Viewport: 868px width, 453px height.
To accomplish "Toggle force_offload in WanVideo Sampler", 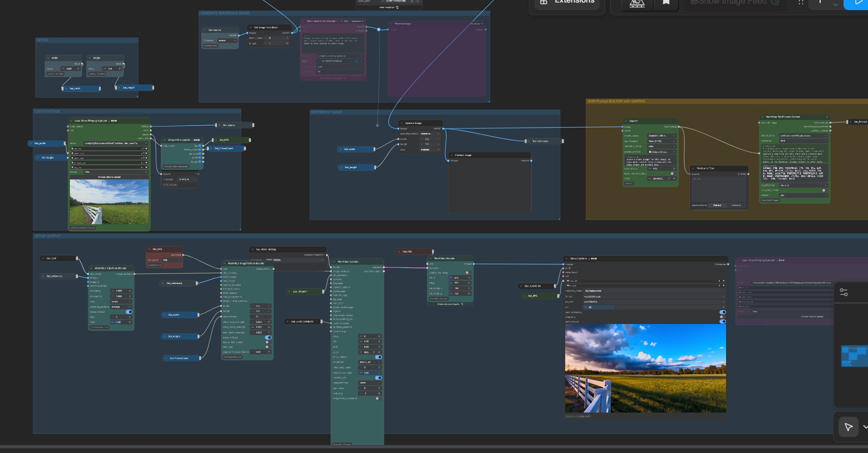I will click(x=378, y=357).
